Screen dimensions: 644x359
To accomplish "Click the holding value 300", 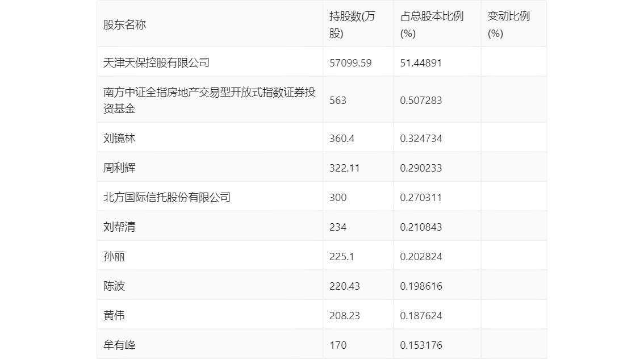I will pos(338,198).
